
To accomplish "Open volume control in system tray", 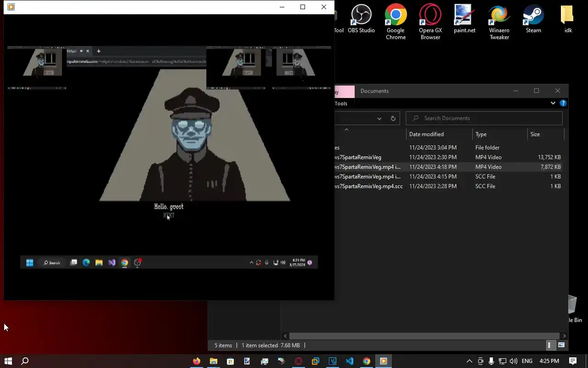I will [x=514, y=361].
